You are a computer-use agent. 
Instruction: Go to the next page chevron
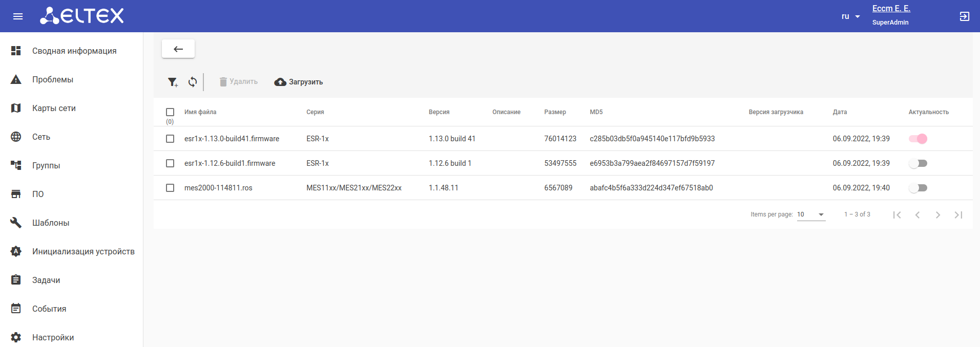[x=937, y=215]
